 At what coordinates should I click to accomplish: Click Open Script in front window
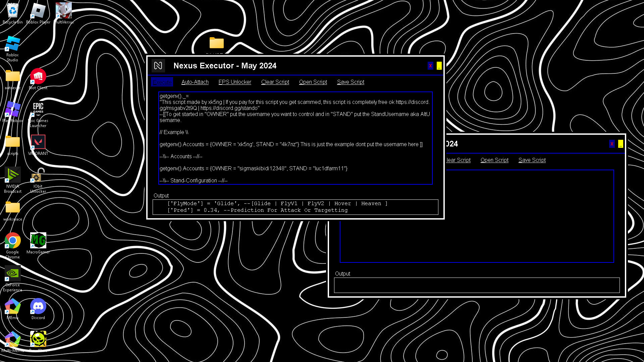point(313,82)
